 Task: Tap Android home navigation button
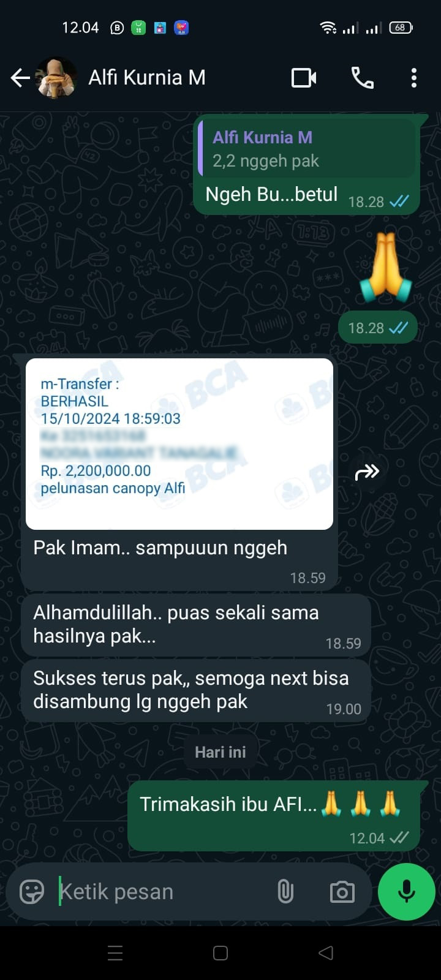point(221,953)
